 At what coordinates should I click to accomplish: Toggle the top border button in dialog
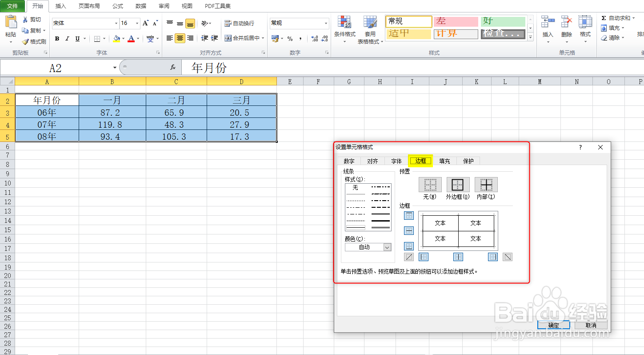click(x=409, y=216)
